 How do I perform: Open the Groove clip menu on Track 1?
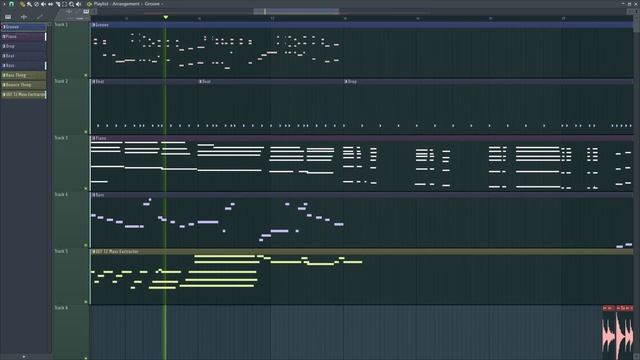point(93,25)
